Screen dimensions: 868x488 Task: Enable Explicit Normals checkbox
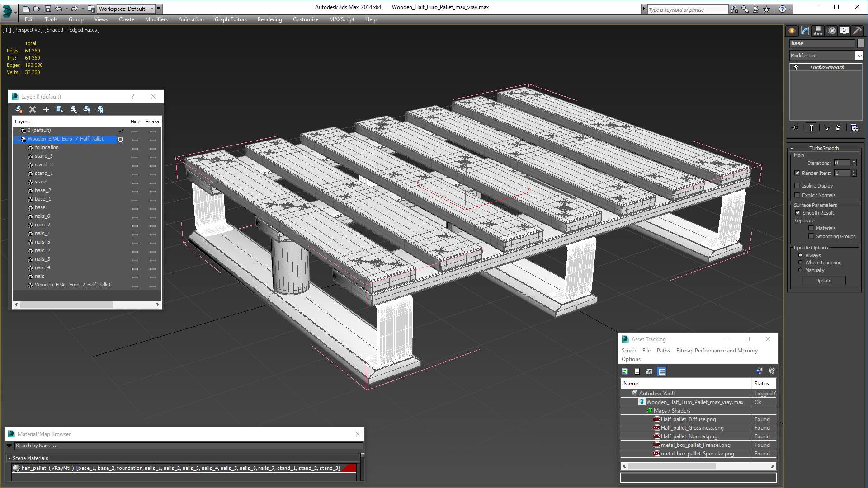point(797,195)
